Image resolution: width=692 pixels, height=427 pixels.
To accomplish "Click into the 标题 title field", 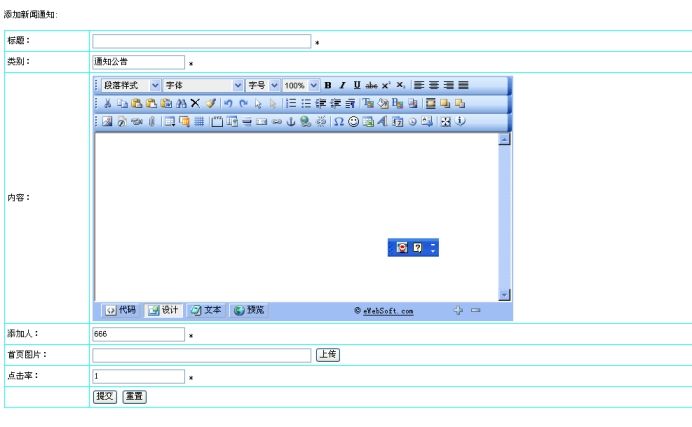I will pos(201,41).
